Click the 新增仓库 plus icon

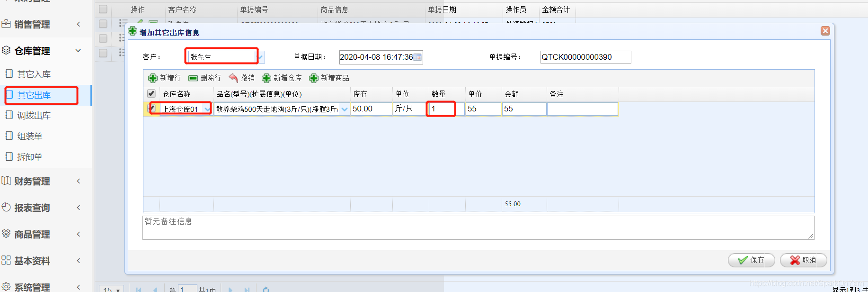point(266,78)
